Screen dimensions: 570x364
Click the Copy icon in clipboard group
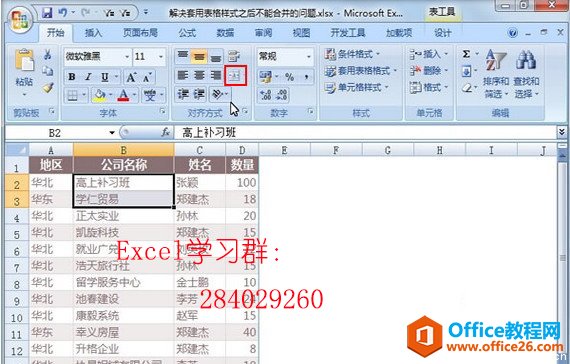[x=47, y=71]
